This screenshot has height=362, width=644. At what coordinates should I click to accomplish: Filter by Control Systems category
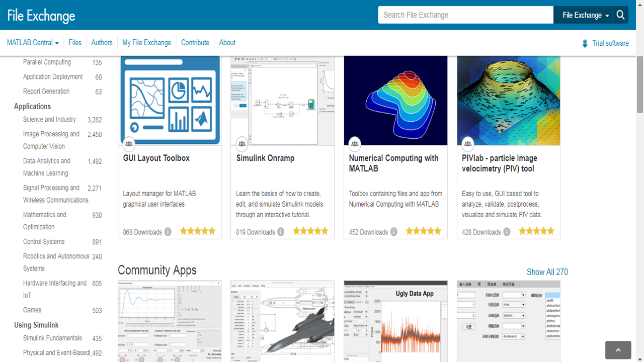pyautogui.click(x=44, y=242)
